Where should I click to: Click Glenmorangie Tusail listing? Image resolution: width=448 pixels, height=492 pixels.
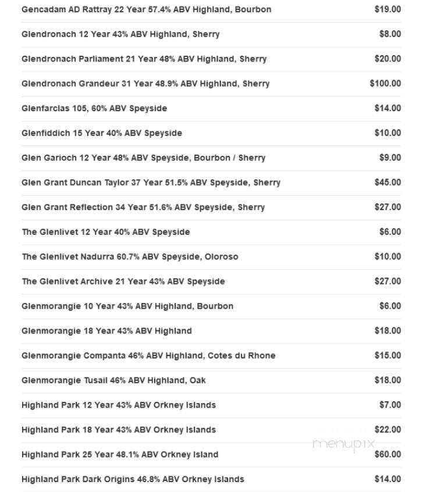click(113, 380)
